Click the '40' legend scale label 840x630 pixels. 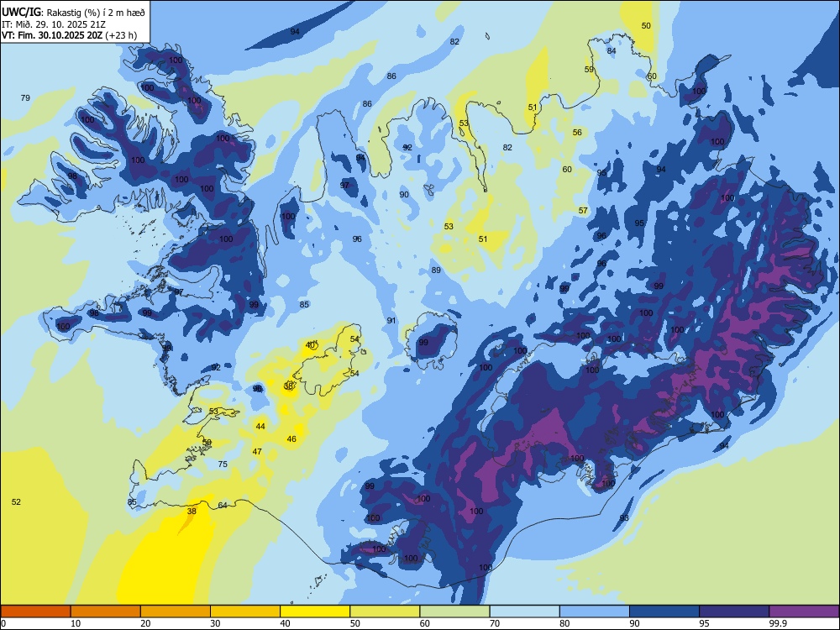[285, 623]
